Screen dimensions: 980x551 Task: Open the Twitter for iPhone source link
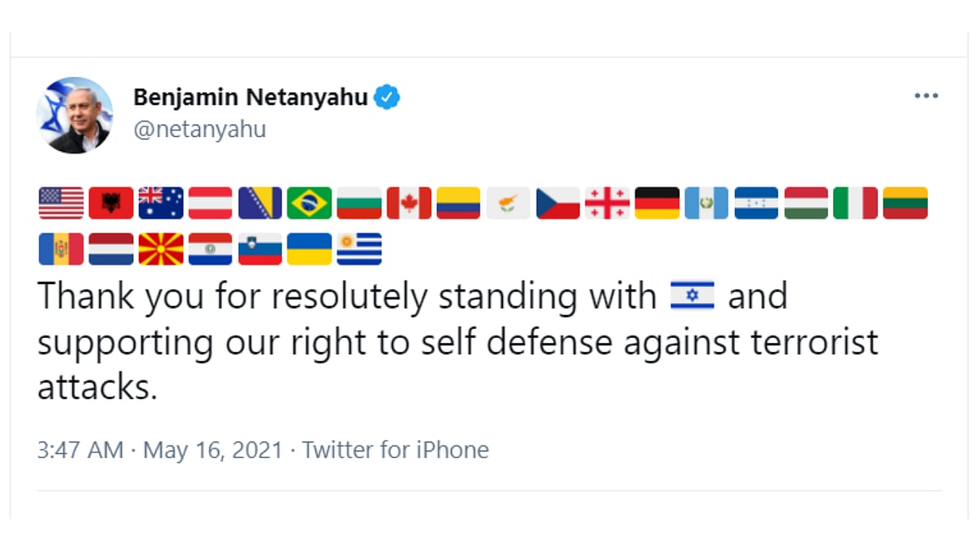tap(395, 450)
